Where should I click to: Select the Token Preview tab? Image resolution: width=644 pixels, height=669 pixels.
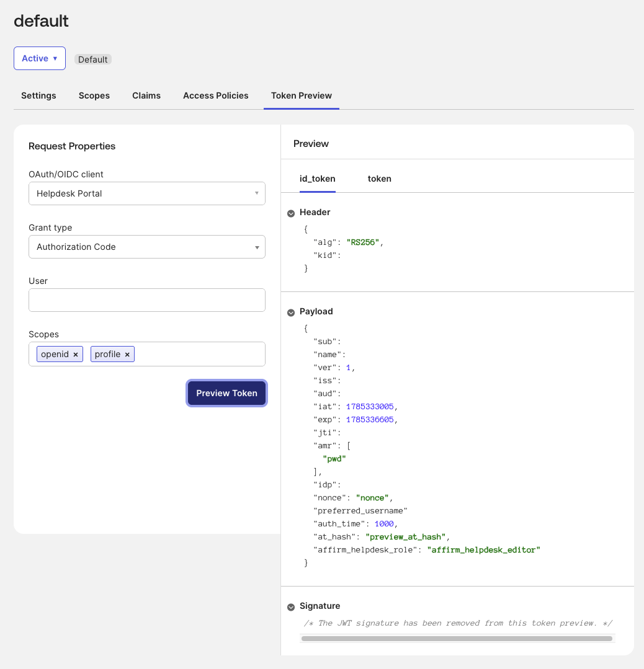coord(302,95)
